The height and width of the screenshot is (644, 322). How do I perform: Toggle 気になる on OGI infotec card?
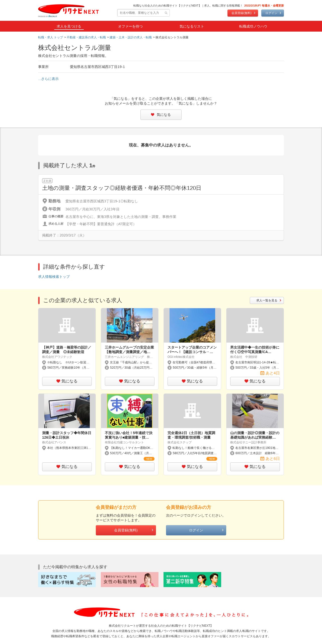192,381
